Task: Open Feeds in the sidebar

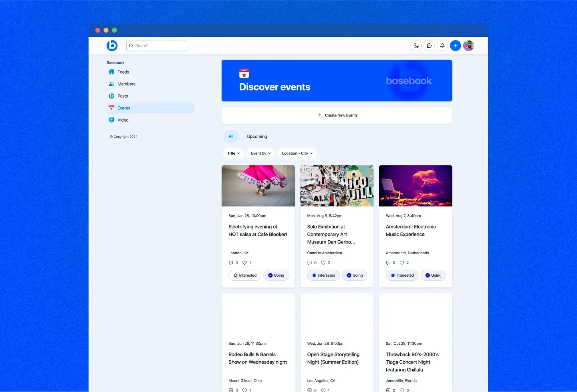Action: [x=151, y=72]
